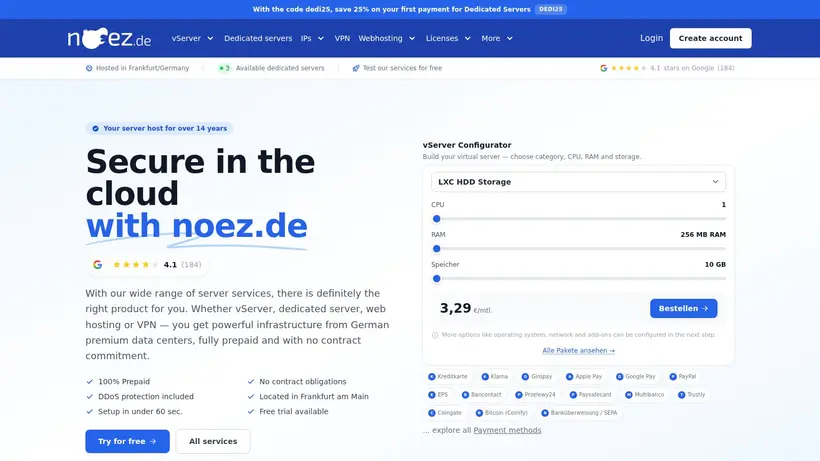Click the All services button

(213, 441)
